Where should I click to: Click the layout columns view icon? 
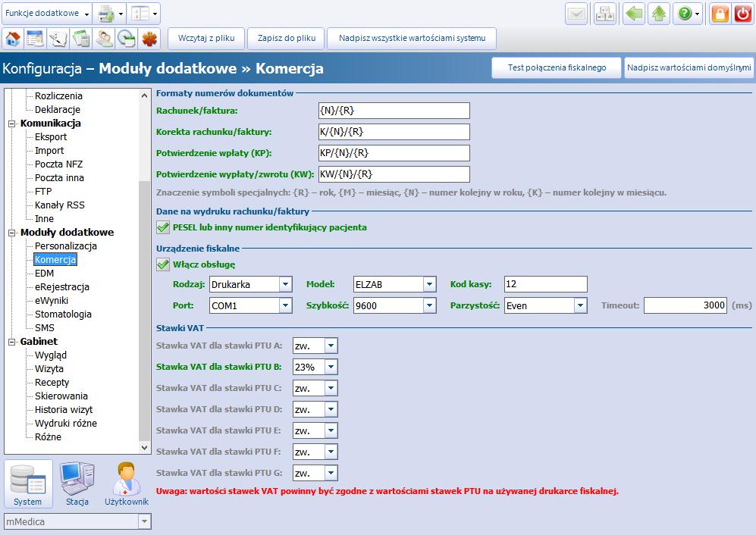coord(140,14)
